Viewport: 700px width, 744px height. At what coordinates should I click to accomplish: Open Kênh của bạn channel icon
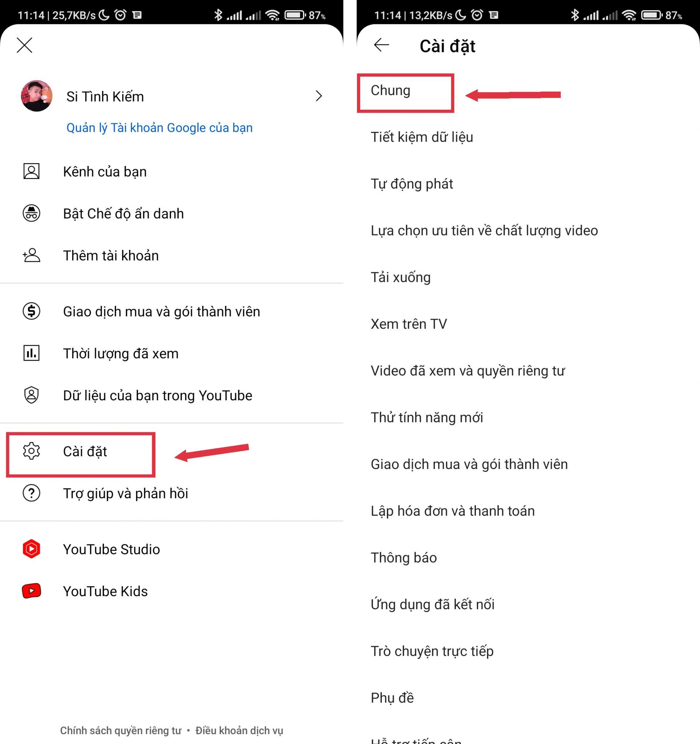[32, 171]
